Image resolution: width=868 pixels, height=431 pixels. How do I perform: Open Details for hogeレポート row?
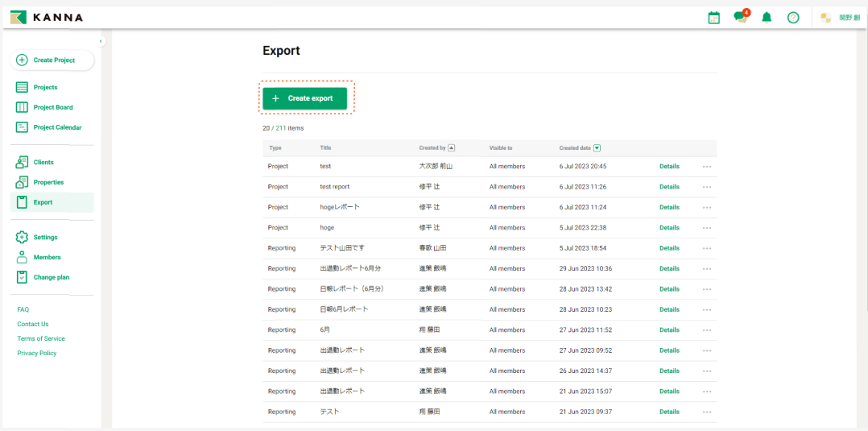click(669, 207)
